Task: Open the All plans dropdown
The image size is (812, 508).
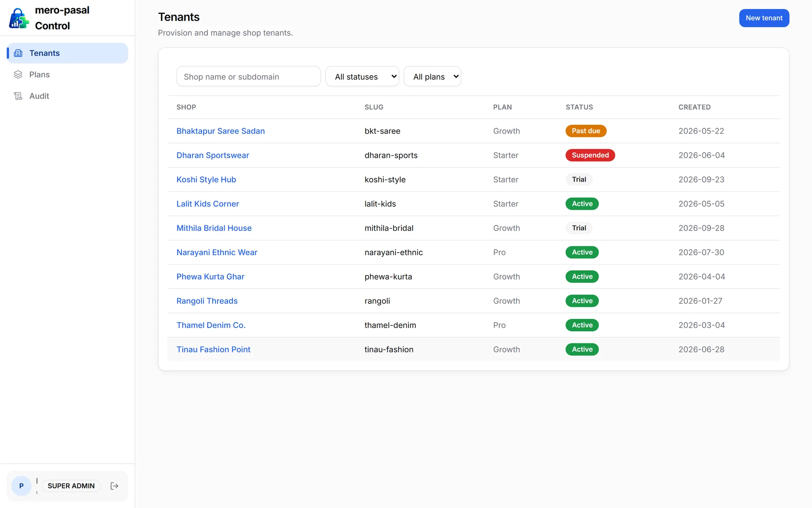Action: click(x=432, y=77)
